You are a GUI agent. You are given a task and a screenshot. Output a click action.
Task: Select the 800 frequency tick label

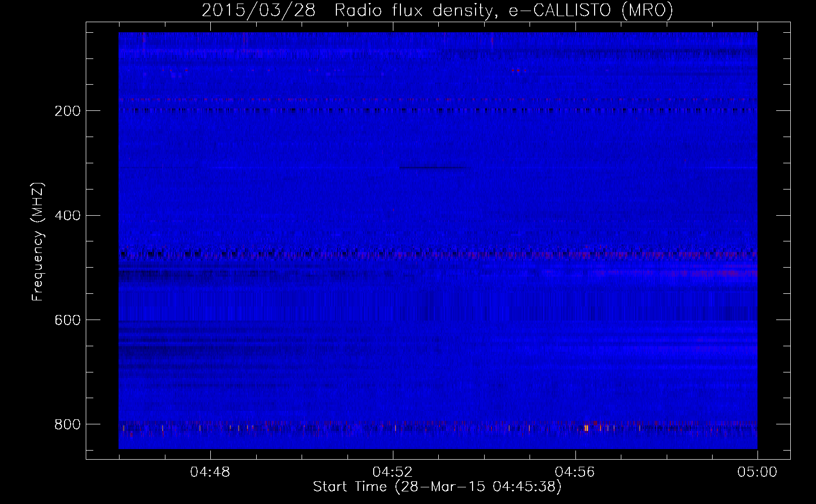point(67,424)
